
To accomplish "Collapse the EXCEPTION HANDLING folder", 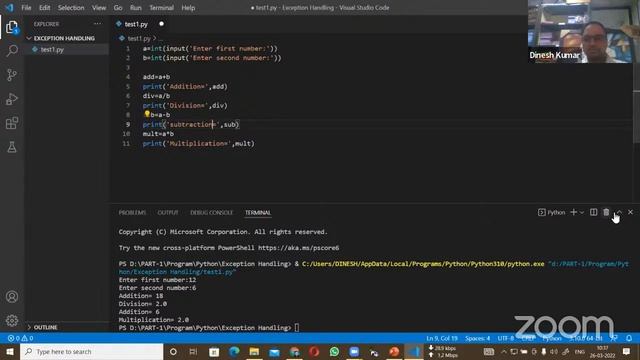I will 64,38.
